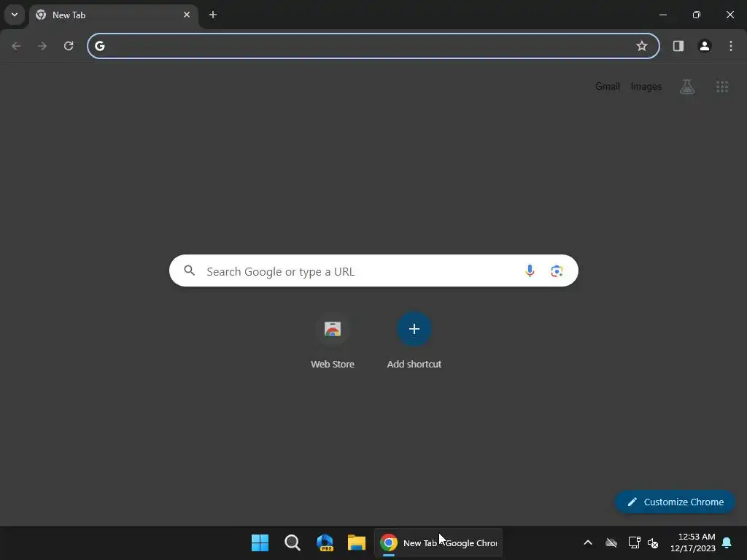Toggle the Chrome side panel
Image resolution: width=747 pixels, height=560 pixels.
point(678,46)
